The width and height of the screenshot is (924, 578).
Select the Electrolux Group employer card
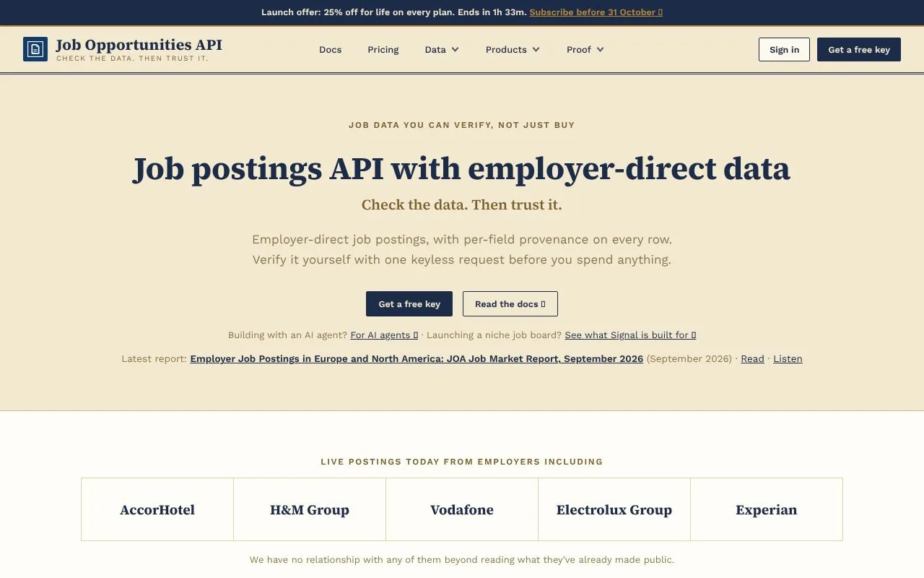coord(614,509)
